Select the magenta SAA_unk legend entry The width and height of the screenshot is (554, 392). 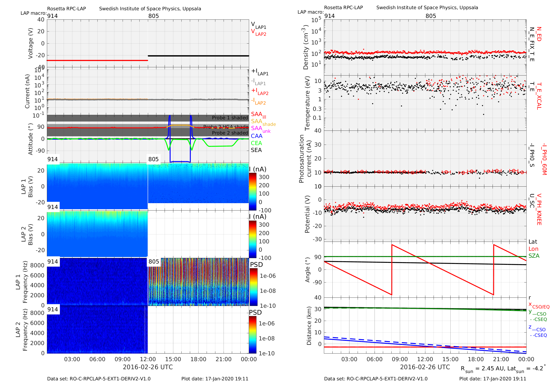click(x=261, y=129)
